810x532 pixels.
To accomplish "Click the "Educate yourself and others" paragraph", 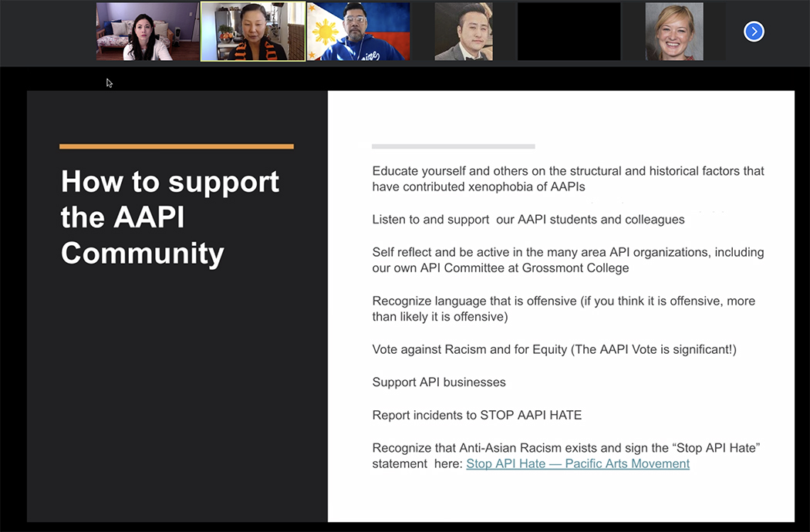I will [x=568, y=179].
